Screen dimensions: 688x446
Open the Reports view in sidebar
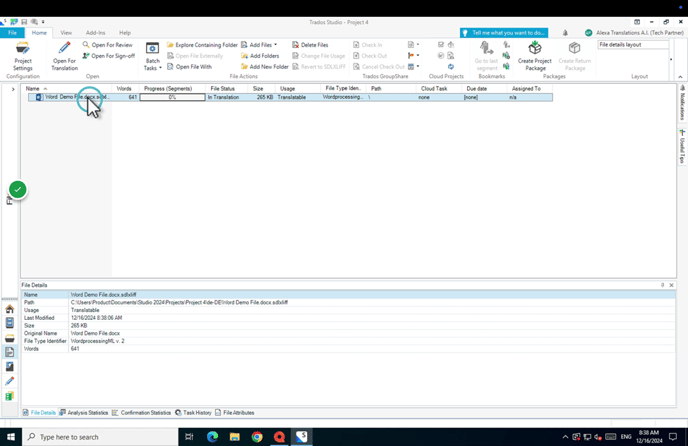tap(10, 367)
